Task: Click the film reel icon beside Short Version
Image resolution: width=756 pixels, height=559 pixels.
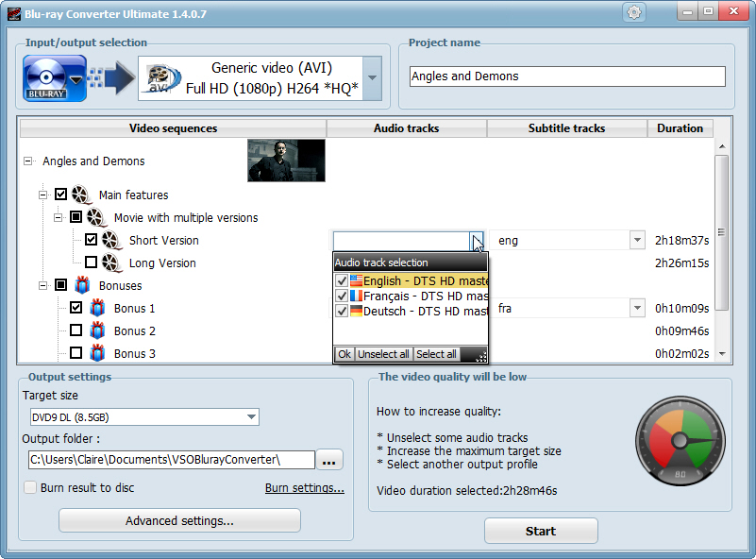Action: 112,241
